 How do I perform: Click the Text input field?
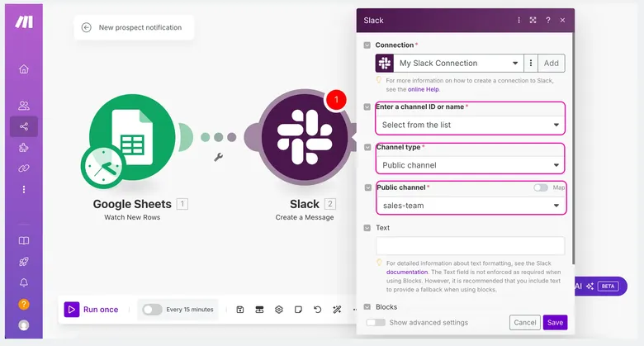(471, 246)
